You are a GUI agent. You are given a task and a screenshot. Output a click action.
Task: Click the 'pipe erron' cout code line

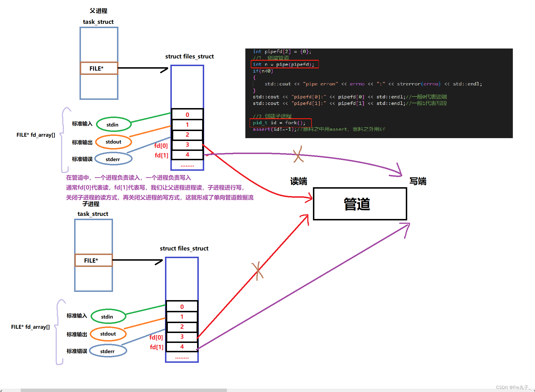point(373,84)
